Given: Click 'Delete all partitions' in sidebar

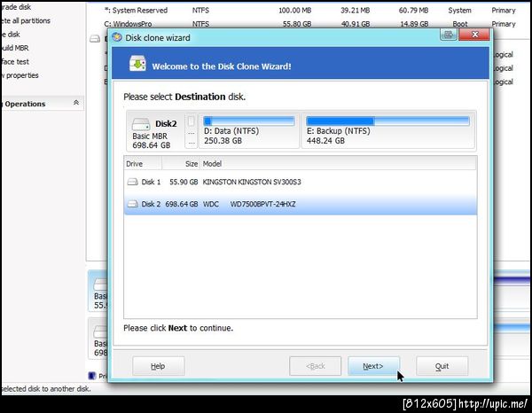Looking at the screenshot, I should [x=26, y=20].
